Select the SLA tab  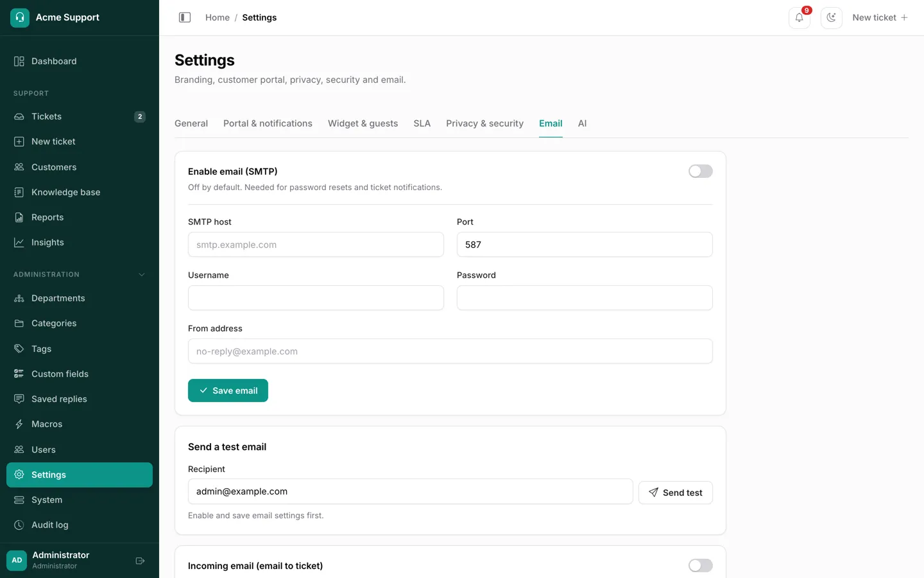click(422, 123)
